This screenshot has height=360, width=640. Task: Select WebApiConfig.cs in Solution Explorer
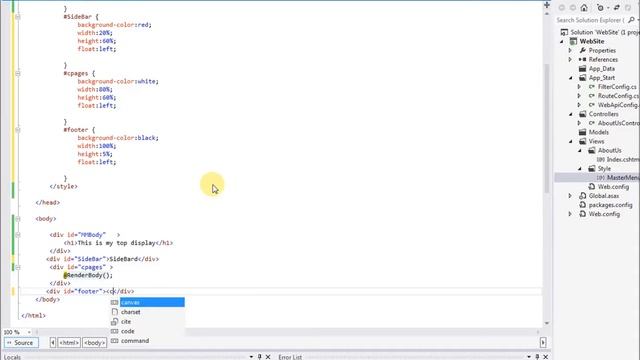(x=618, y=105)
